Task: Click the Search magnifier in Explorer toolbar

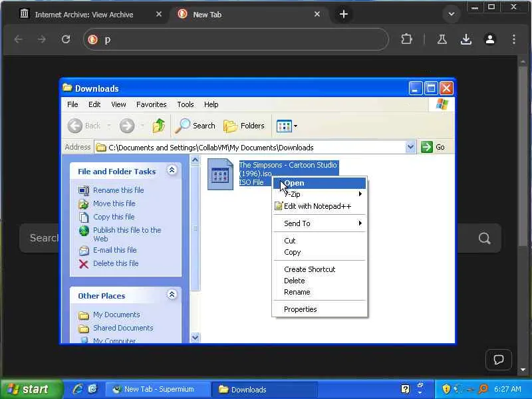Action: click(196, 126)
